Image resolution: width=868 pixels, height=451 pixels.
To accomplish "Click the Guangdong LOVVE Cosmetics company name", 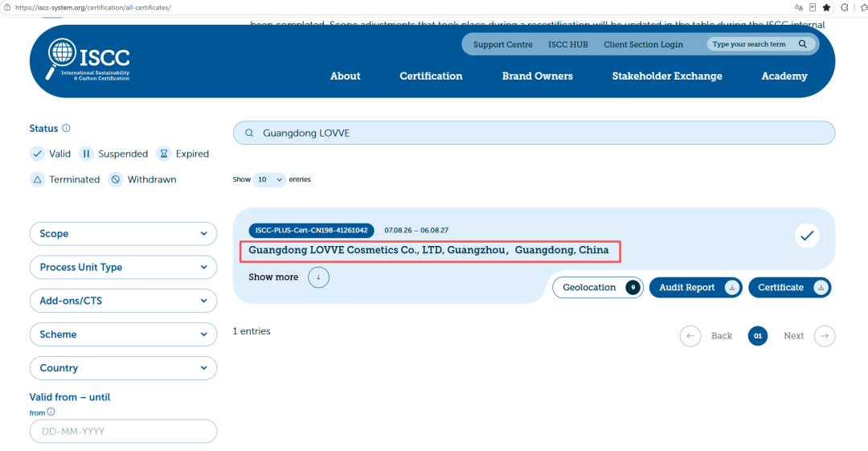I will 428,250.
